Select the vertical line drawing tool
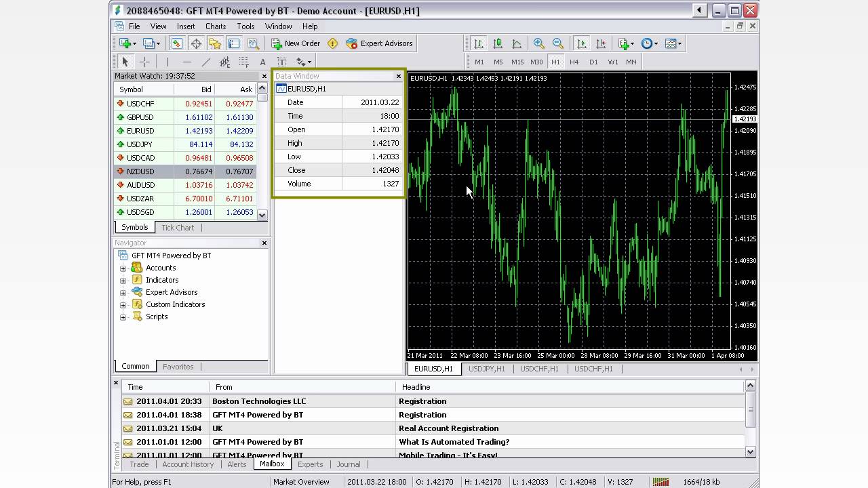This screenshot has width=868, height=488. 167,62
